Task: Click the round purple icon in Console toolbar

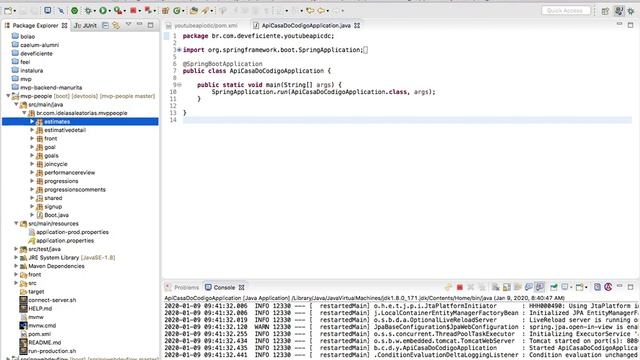Action: point(608,287)
